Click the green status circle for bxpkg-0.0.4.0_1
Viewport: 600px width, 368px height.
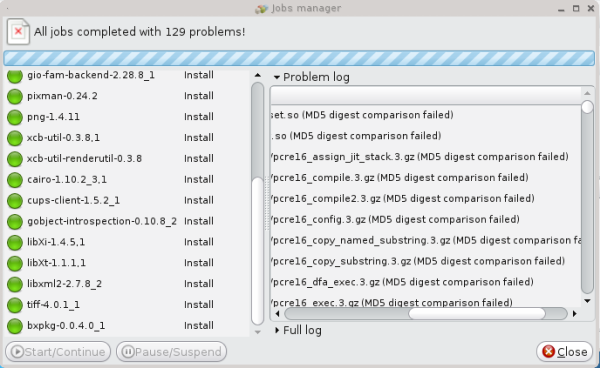pos(15,326)
